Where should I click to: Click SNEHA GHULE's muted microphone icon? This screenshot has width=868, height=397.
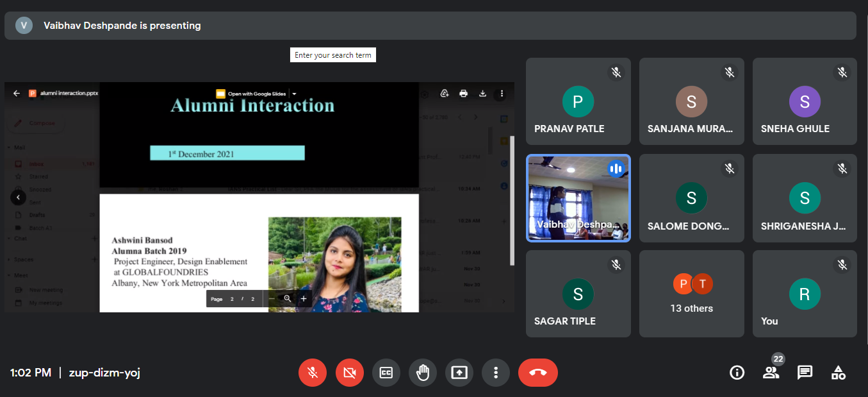[x=842, y=72]
